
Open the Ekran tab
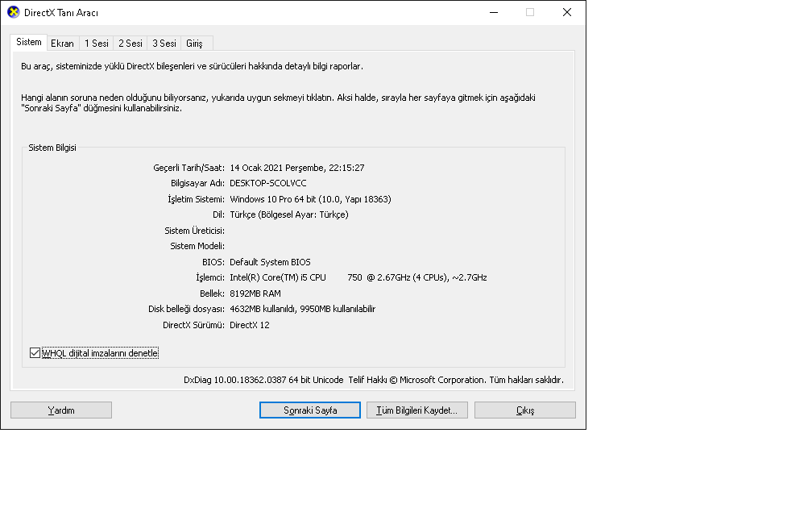pyautogui.click(x=62, y=44)
